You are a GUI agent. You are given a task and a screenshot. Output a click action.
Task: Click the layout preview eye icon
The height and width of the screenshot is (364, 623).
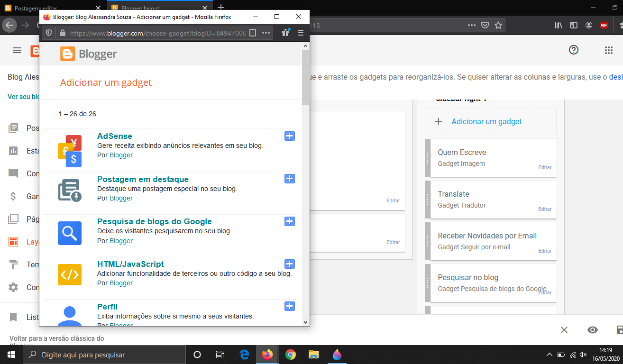[x=592, y=330]
